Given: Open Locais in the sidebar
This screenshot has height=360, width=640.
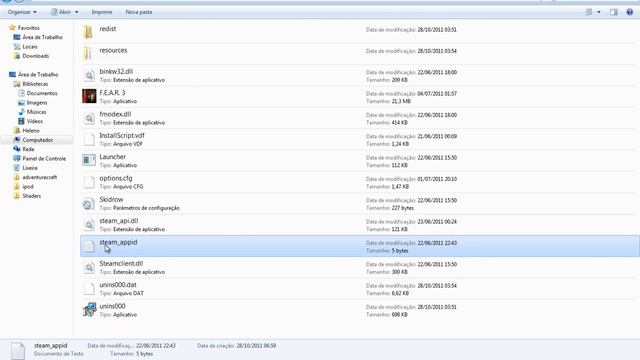Looking at the screenshot, I should (25, 47).
